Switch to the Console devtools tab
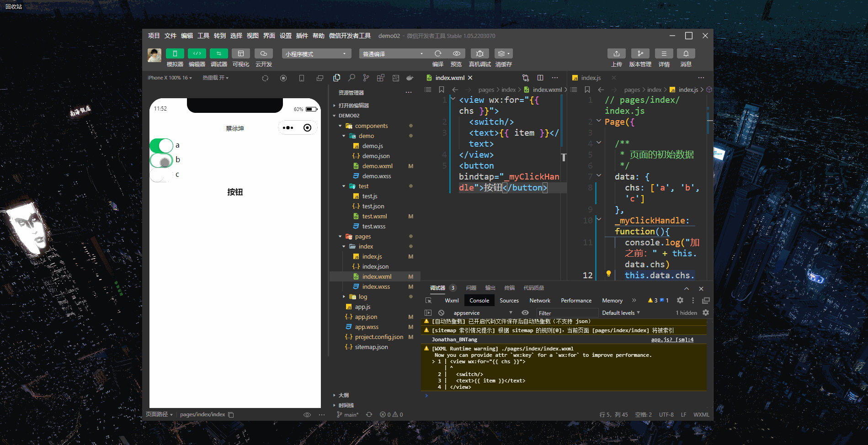The height and width of the screenshot is (445, 868). [479, 300]
